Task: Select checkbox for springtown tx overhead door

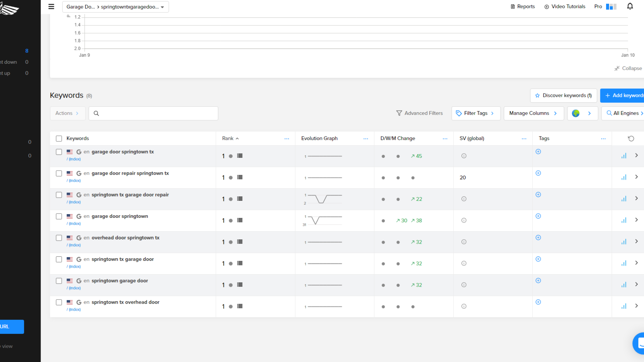Action: (59, 302)
